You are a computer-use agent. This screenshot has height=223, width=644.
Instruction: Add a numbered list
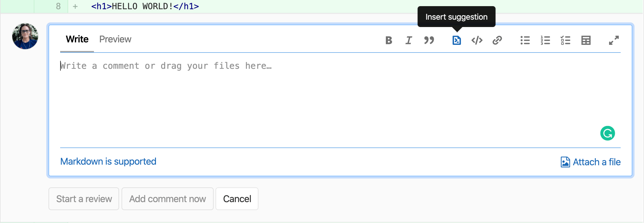pyautogui.click(x=545, y=40)
